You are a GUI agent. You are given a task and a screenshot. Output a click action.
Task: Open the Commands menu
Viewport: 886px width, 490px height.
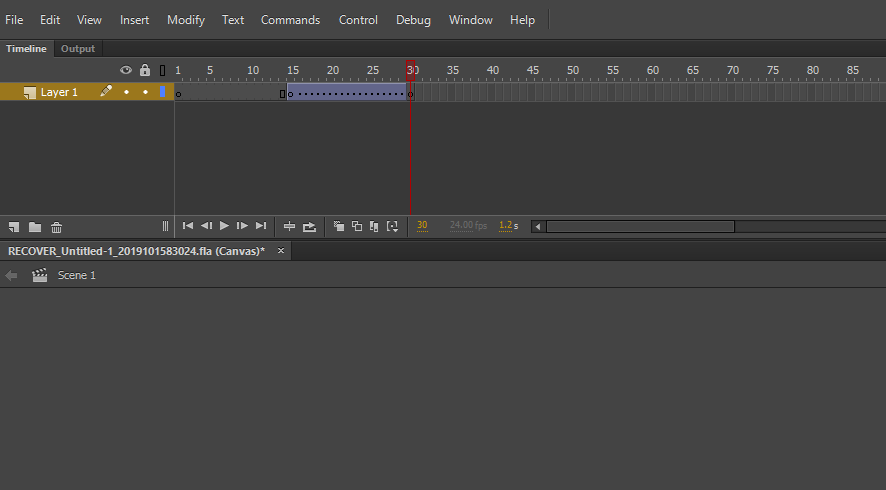[x=290, y=20]
